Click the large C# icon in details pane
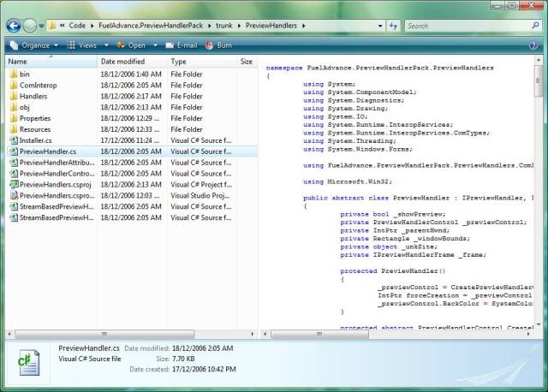548x392 pixels. 30,363
